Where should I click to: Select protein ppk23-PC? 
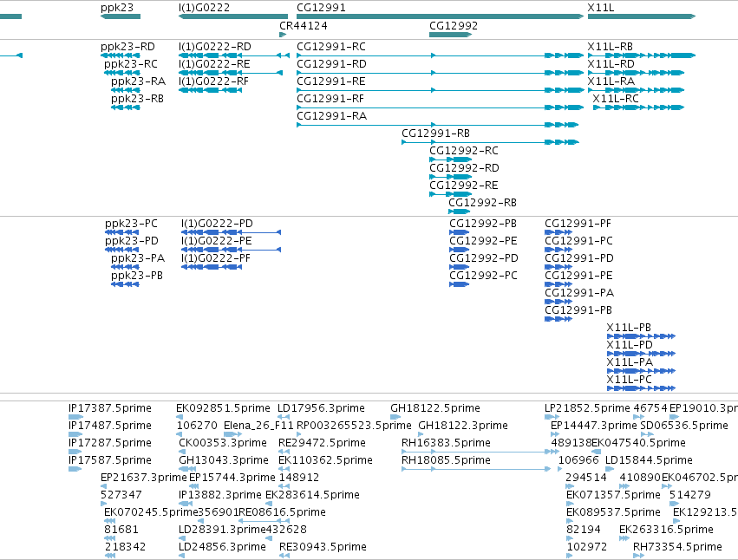point(122,232)
